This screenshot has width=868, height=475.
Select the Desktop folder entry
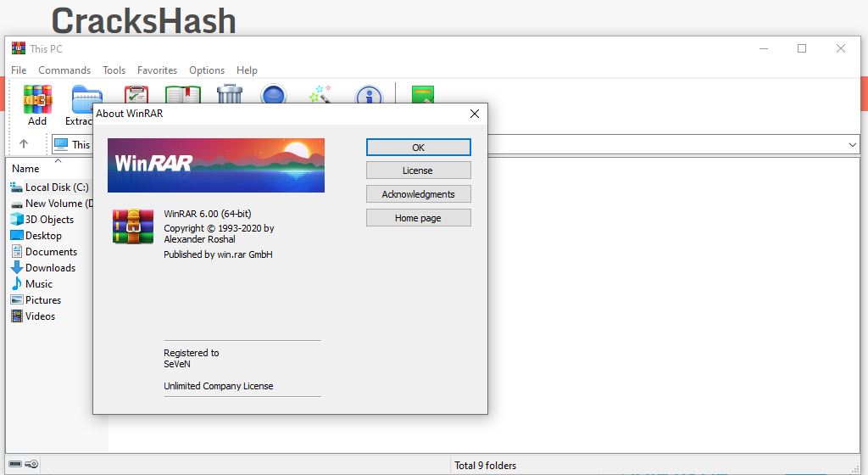[x=36, y=235]
